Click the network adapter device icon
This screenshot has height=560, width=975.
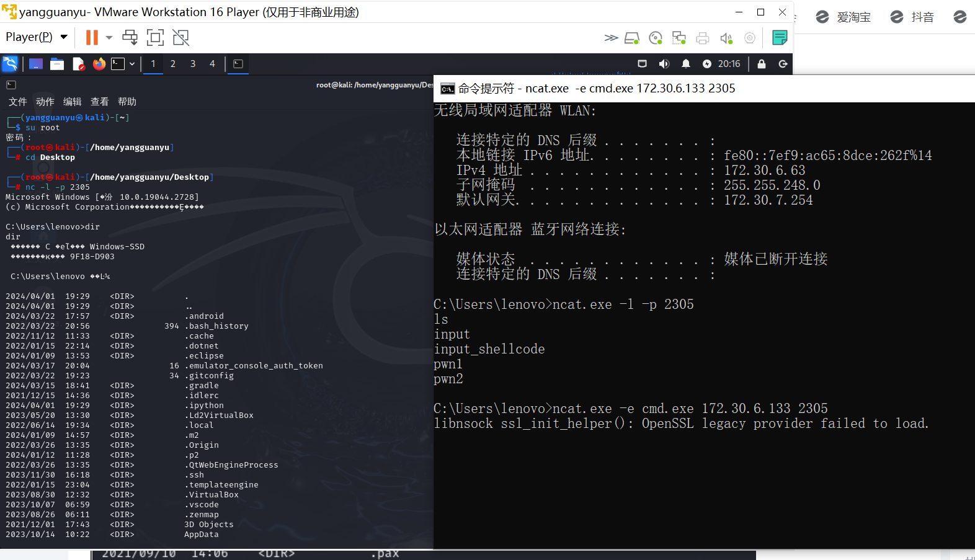(679, 38)
